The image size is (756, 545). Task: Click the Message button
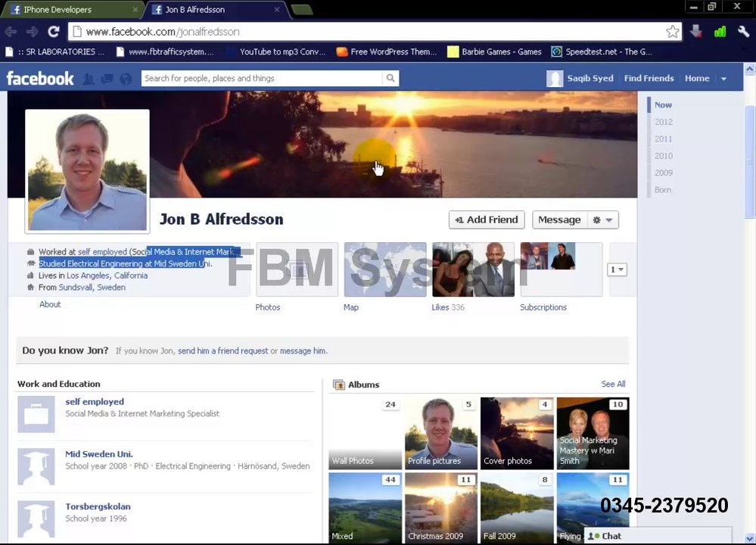point(559,220)
